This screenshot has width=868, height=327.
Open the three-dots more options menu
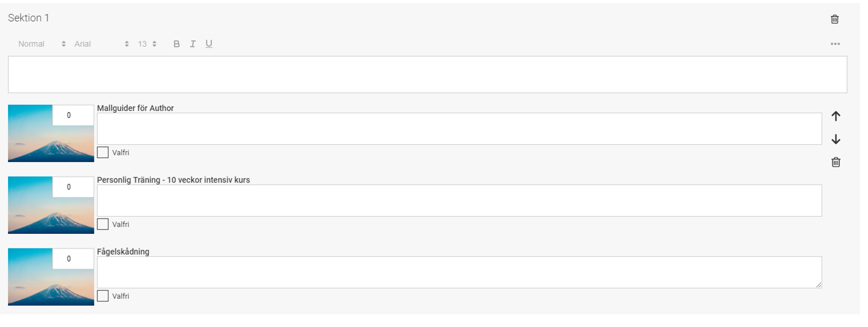click(835, 44)
